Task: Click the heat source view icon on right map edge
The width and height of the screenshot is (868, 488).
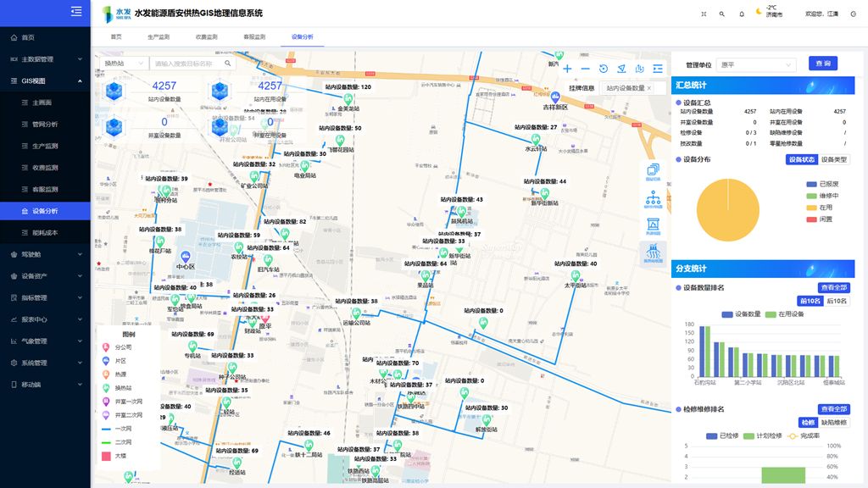Action: 654,223
